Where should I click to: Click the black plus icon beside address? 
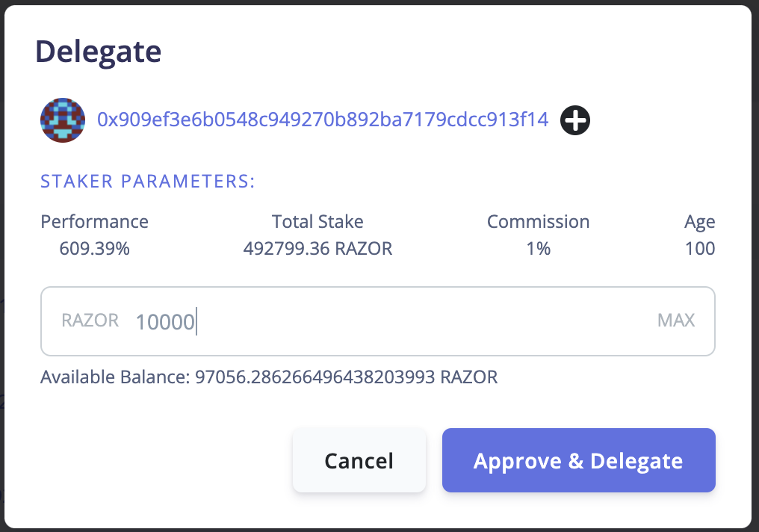[x=575, y=120]
